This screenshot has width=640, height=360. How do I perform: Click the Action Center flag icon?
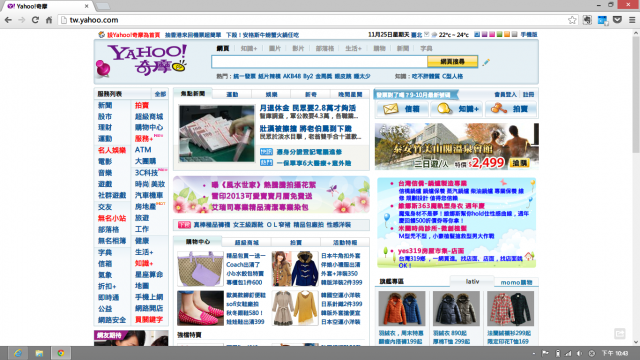pos(545,353)
